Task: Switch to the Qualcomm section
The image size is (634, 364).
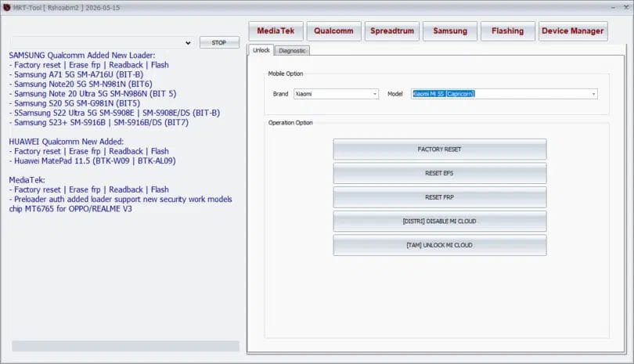Action: (334, 31)
